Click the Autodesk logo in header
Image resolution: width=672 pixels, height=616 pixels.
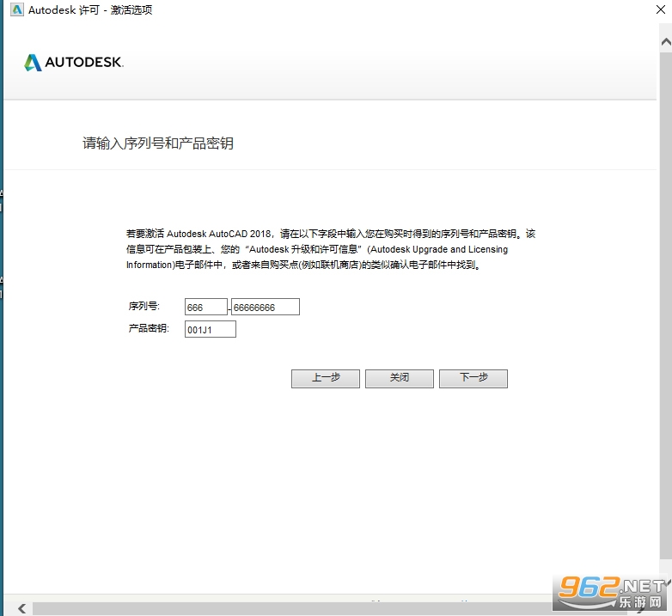(74, 63)
